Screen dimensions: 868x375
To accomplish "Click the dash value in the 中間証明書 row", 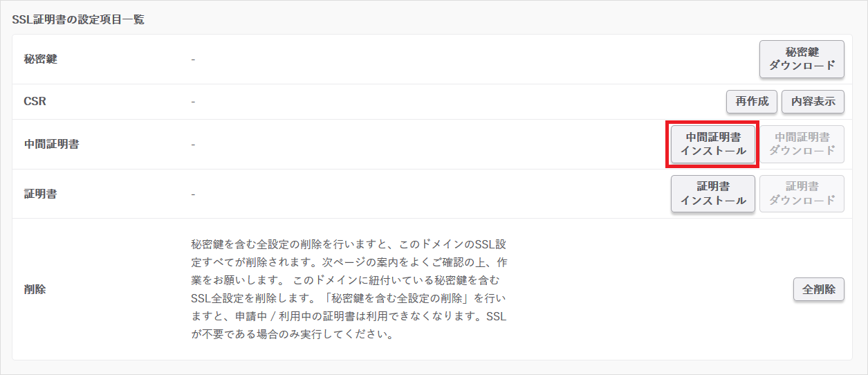I will click(x=193, y=145).
